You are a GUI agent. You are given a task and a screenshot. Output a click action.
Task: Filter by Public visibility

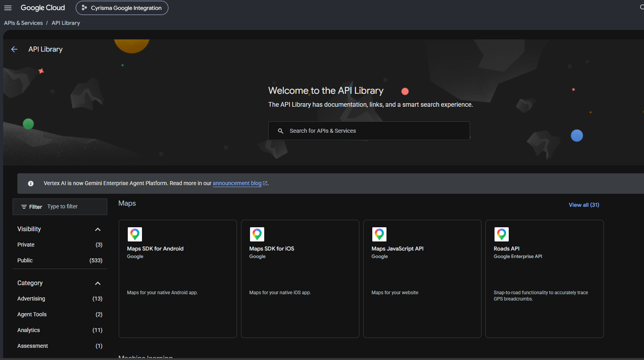(60, 260)
